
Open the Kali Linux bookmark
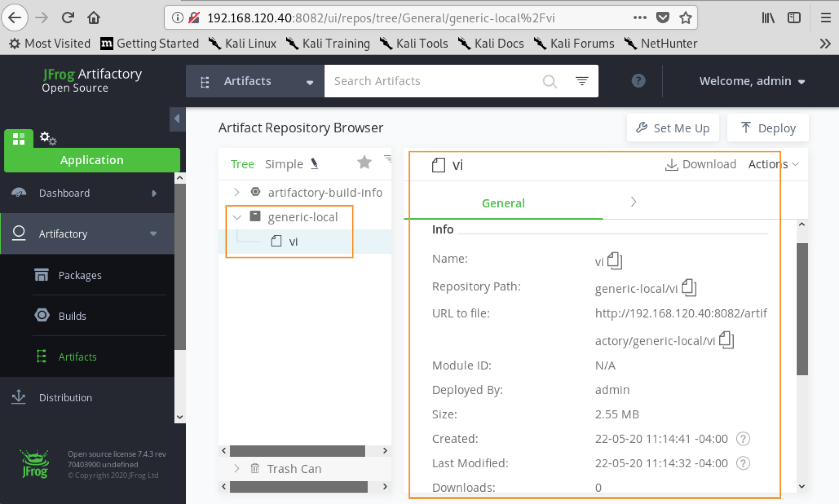coord(243,44)
